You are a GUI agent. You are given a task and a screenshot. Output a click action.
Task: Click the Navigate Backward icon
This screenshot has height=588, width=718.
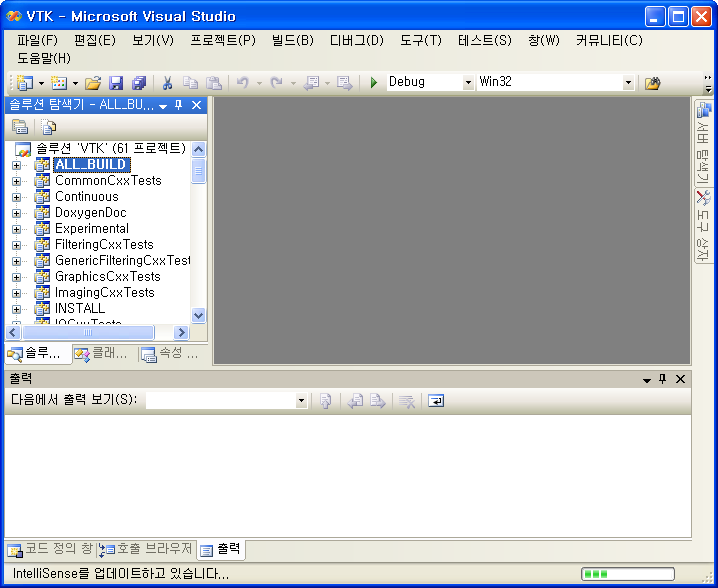311,83
